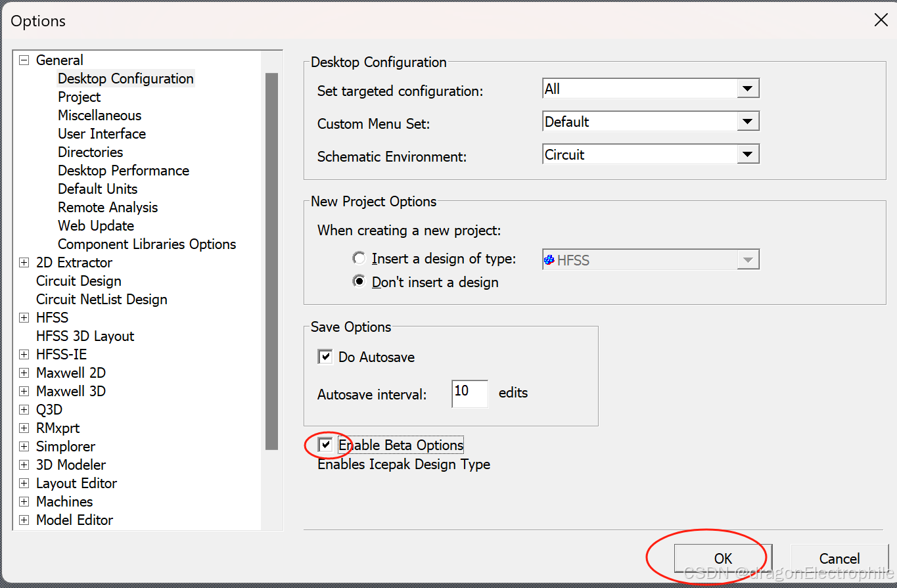Expand the Machines node
Viewport: 897px width, 588px height.
click(x=24, y=502)
